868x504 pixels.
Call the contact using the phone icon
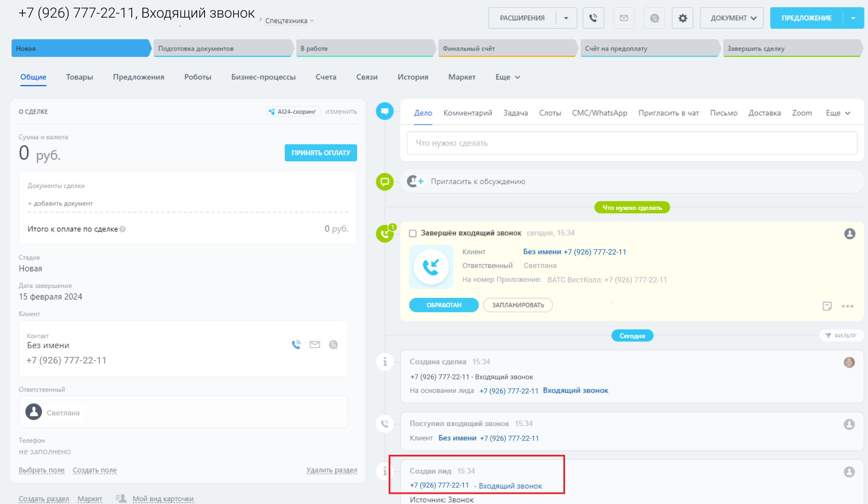point(296,345)
